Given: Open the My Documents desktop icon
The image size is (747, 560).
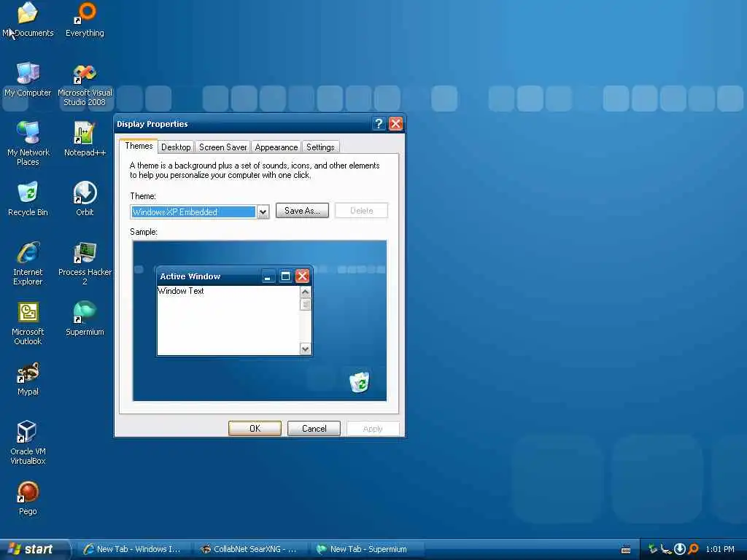Looking at the screenshot, I should (x=28, y=20).
